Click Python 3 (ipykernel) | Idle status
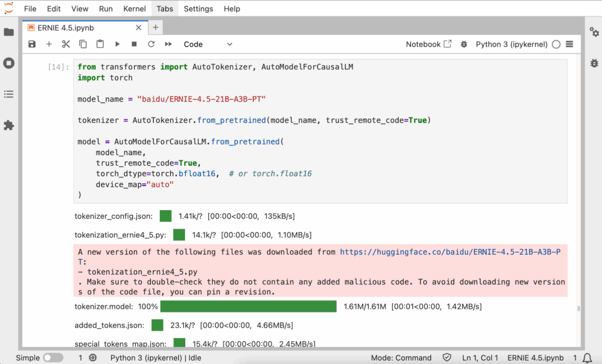 [x=155, y=358]
